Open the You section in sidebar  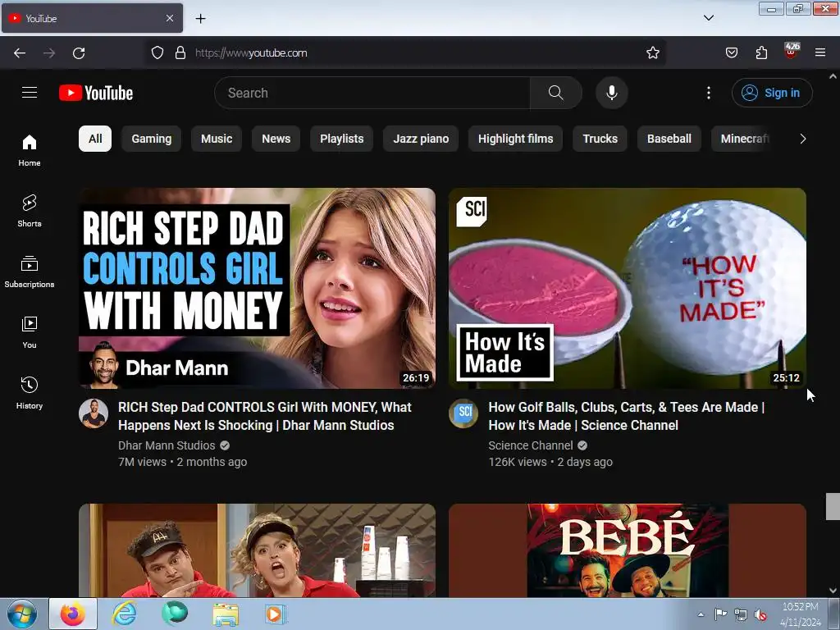pos(30,333)
